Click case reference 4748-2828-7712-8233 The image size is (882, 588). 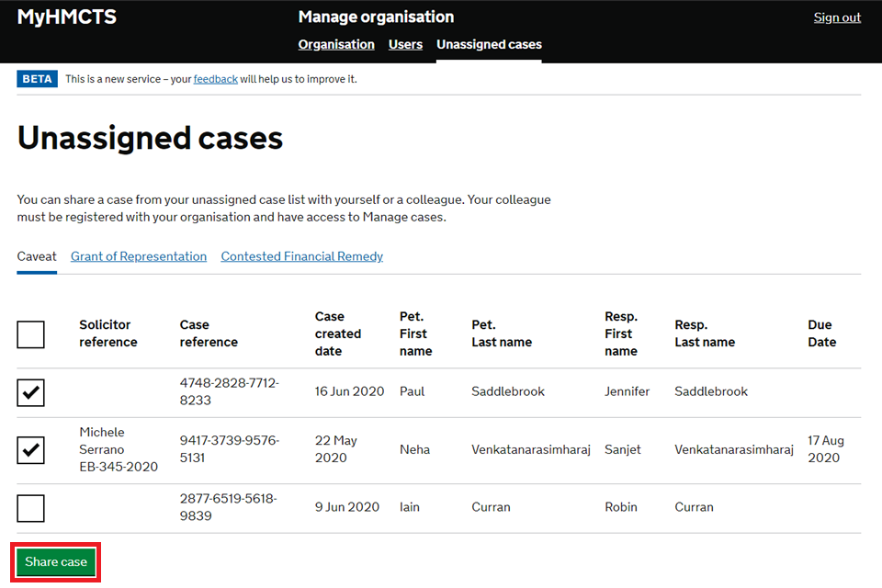tap(229, 391)
